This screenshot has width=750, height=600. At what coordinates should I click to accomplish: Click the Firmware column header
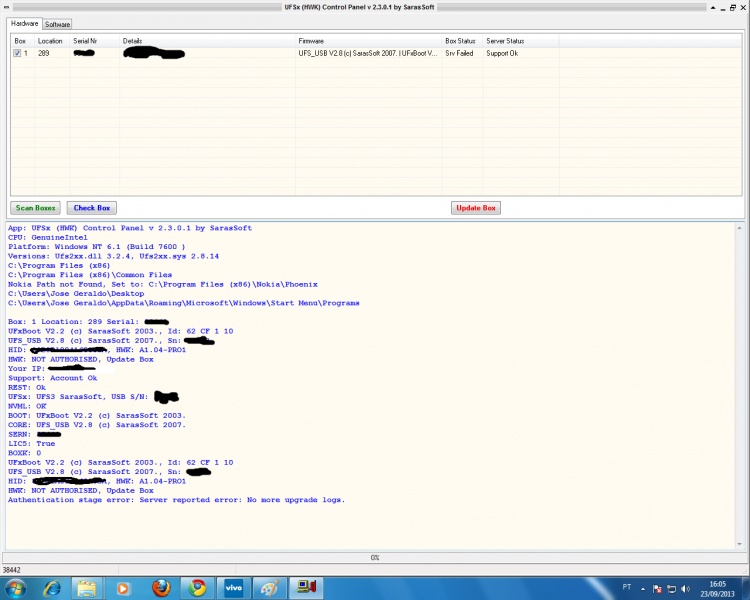[x=368, y=41]
